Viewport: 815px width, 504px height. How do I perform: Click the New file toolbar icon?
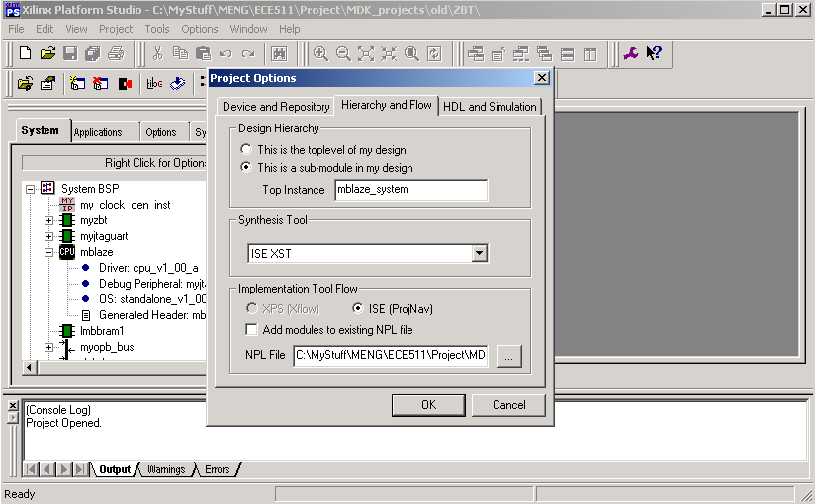coord(24,53)
